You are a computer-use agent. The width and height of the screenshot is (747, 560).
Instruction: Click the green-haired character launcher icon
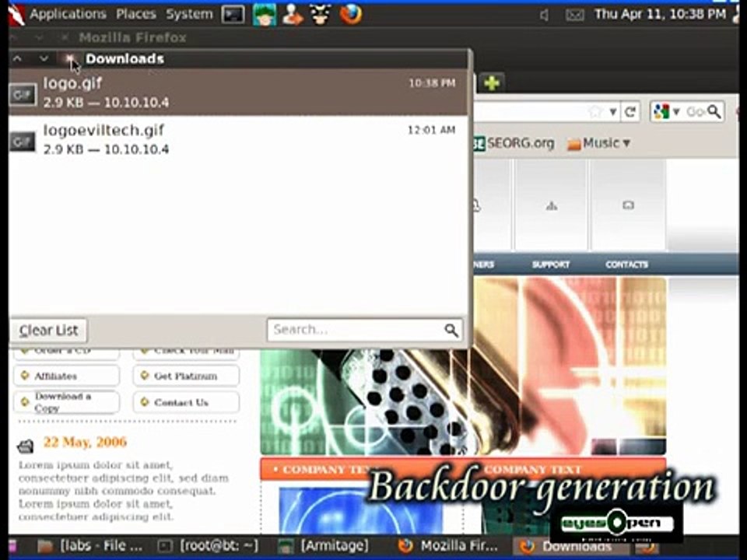tap(264, 15)
